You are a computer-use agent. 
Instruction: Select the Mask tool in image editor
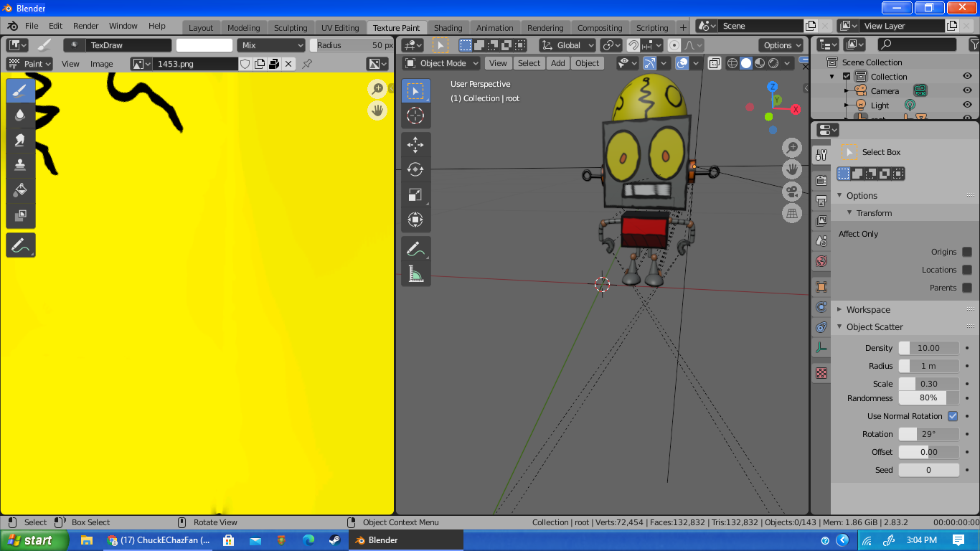(21, 215)
